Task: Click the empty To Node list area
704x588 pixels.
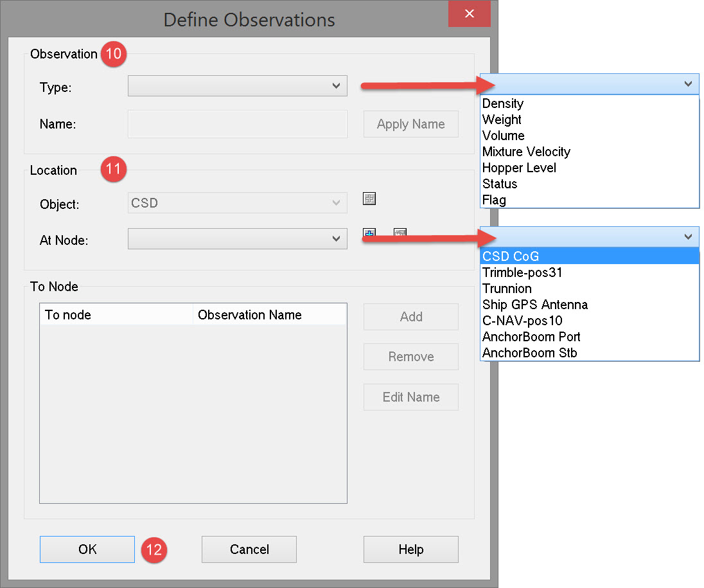Action: (193, 413)
